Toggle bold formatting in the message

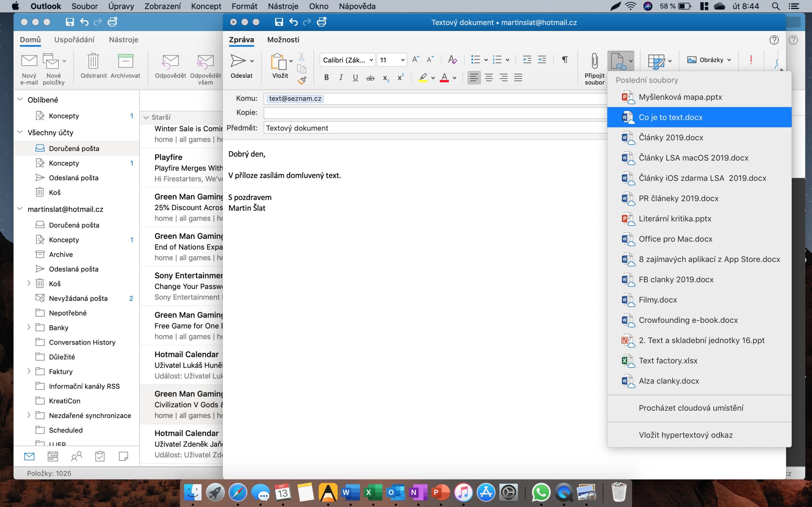coord(326,77)
